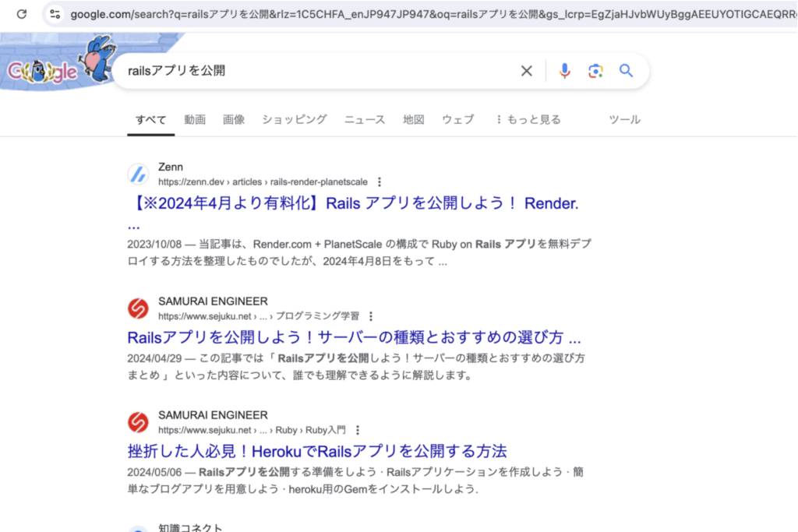
Task: Open Google Lens image search icon
Action: click(x=595, y=71)
